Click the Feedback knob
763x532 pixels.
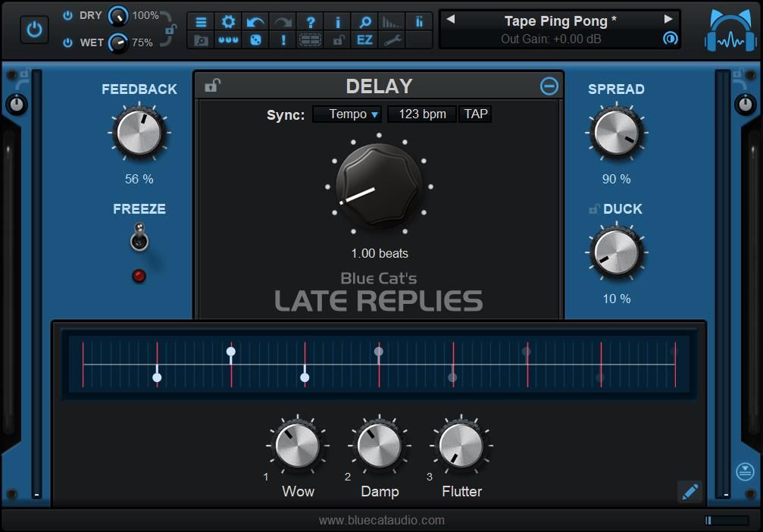pyautogui.click(x=139, y=133)
